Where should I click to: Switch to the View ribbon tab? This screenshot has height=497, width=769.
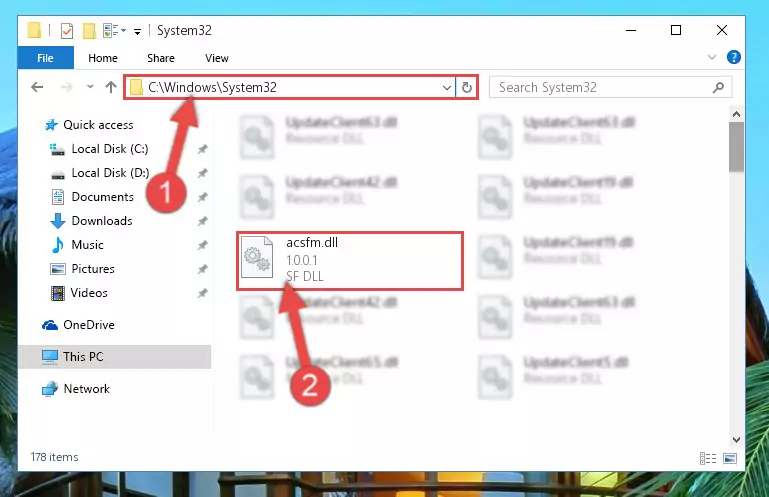[217, 58]
